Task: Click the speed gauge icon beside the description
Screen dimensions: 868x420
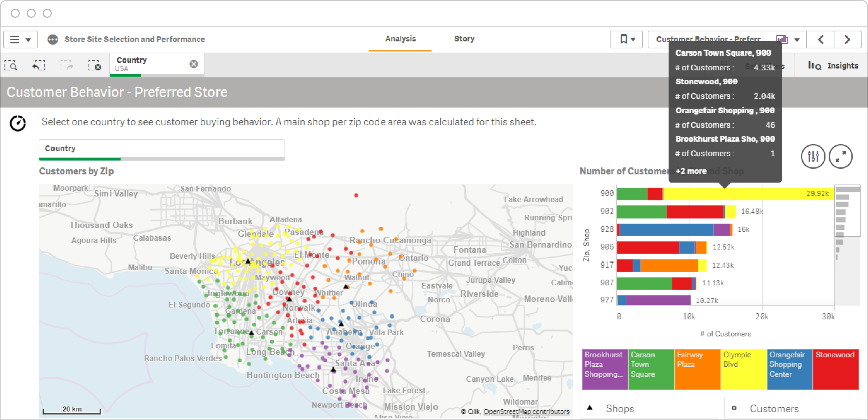Action: pos(18,123)
